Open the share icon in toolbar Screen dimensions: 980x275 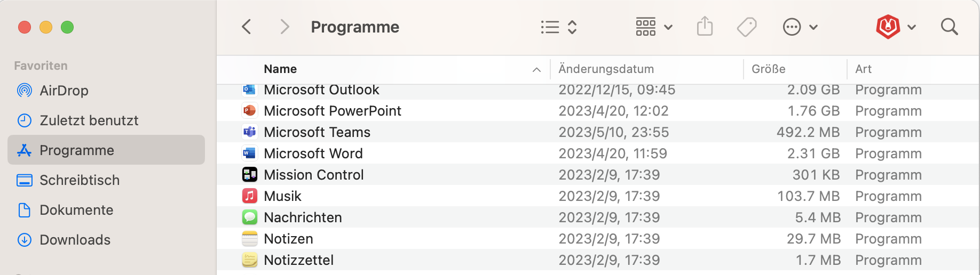pyautogui.click(x=705, y=26)
